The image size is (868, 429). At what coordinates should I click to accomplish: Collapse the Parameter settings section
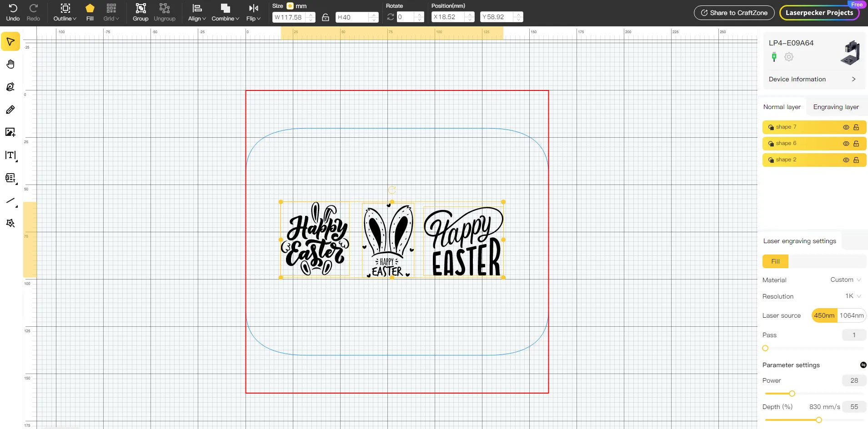863,365
